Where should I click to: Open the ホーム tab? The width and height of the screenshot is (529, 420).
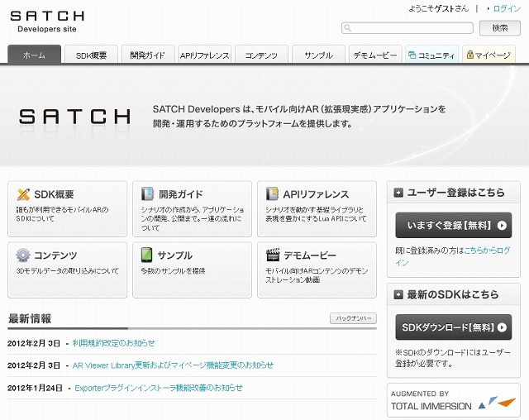(x=35, y=55)
